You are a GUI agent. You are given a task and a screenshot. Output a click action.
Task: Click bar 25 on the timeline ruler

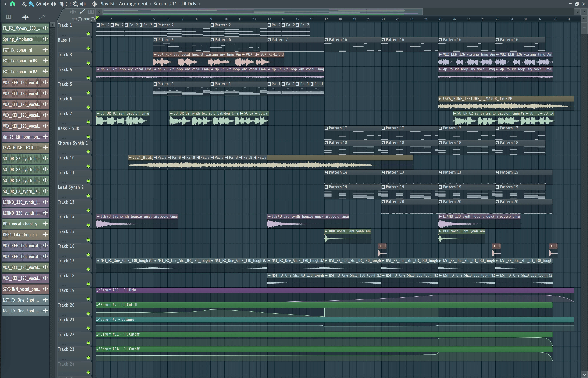(x=440, y=19)
